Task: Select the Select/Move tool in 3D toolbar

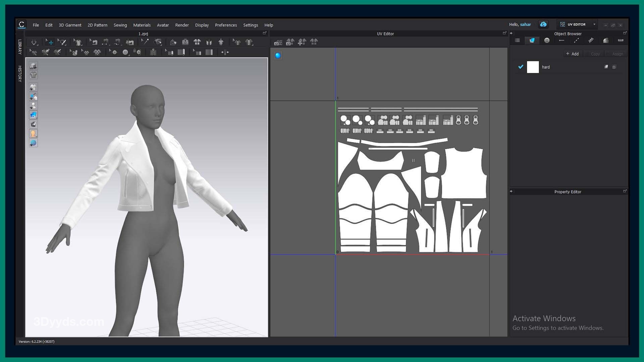Action: click(x=49, y=42)
